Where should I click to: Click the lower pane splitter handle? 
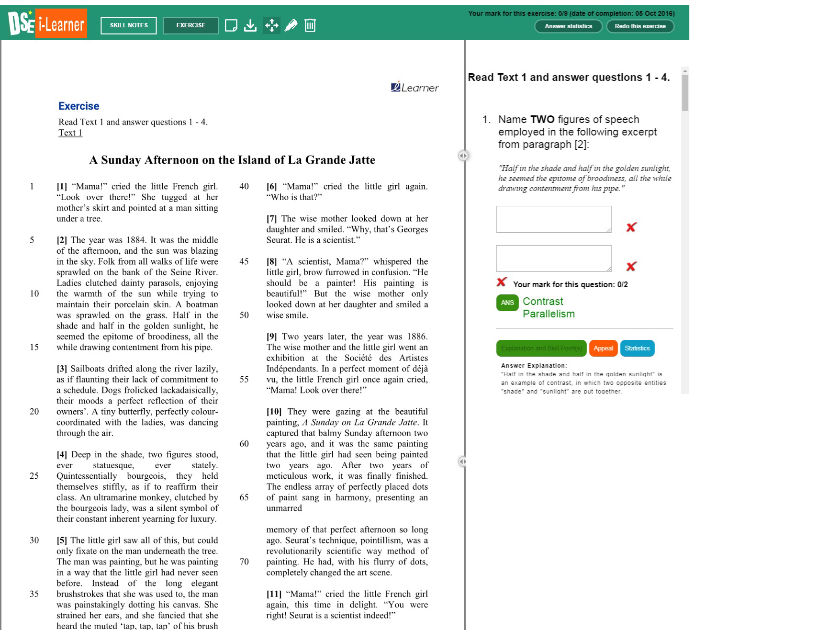463,461
